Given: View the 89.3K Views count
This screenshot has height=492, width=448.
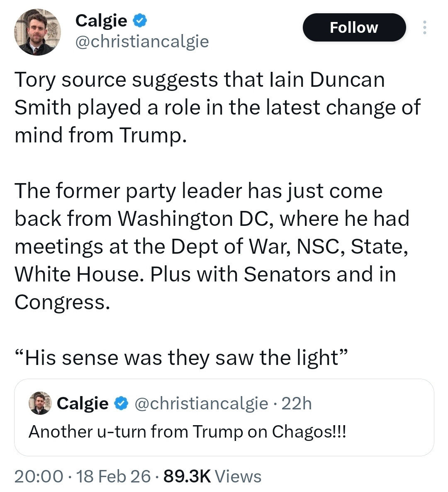Looking at the screenshot, I should click(212, 476).
